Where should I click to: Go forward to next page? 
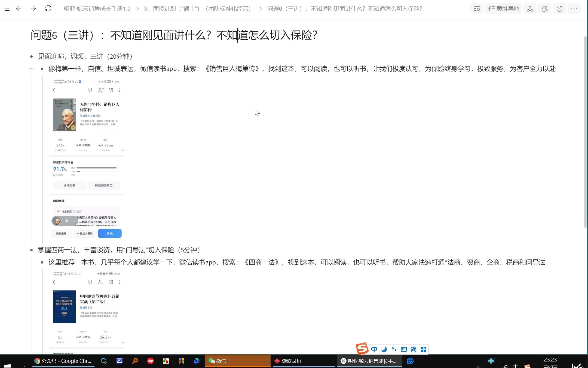tap(33, 8)
